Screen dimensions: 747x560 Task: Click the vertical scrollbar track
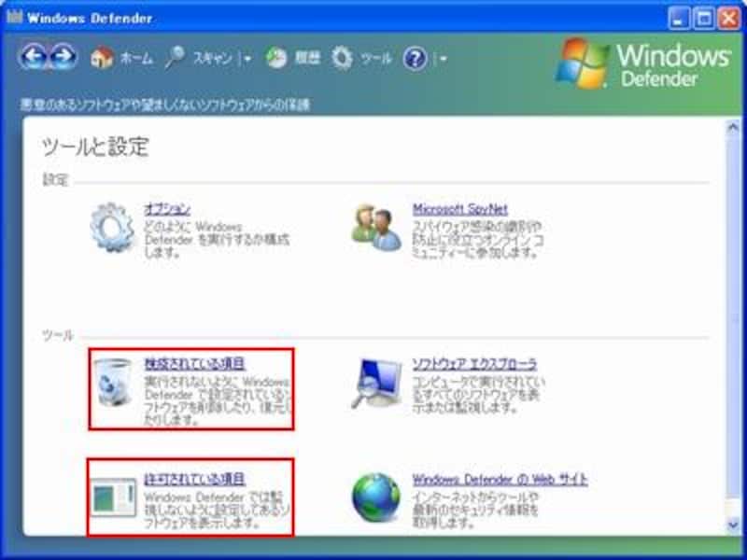(733, 326)
